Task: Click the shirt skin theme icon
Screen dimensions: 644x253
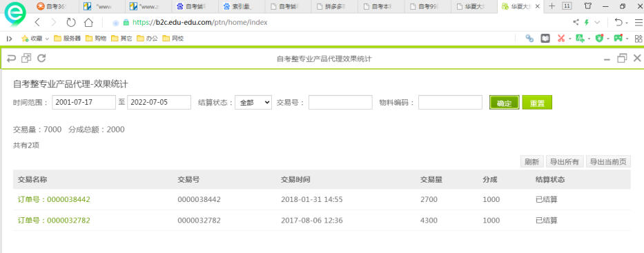Action: [x=587, y=6]
